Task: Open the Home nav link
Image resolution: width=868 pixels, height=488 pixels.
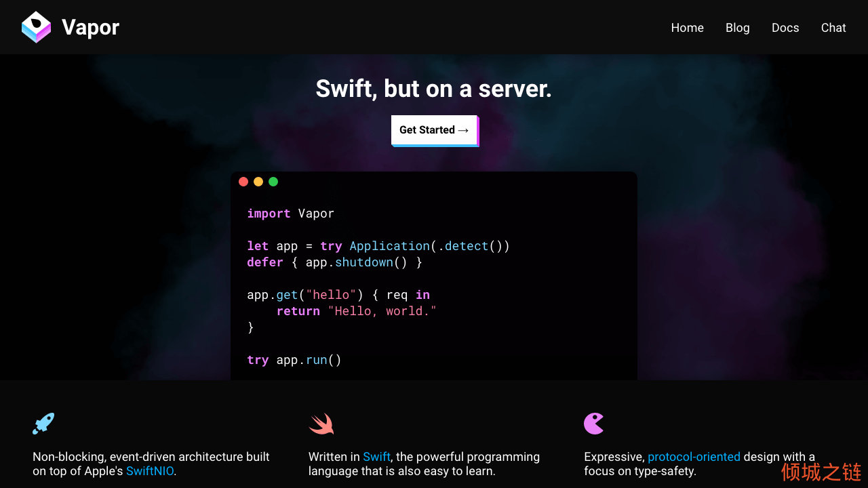Action: (x=687, y=28)
